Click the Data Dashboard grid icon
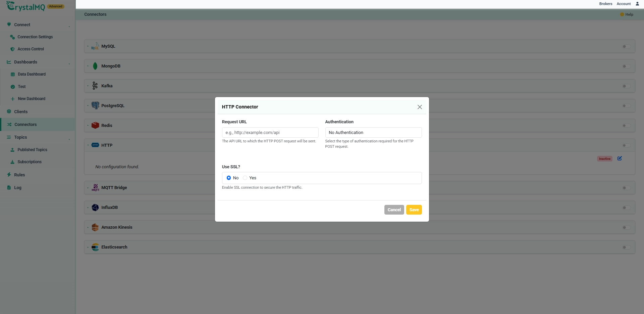The image size is (644, 314). 13,74
